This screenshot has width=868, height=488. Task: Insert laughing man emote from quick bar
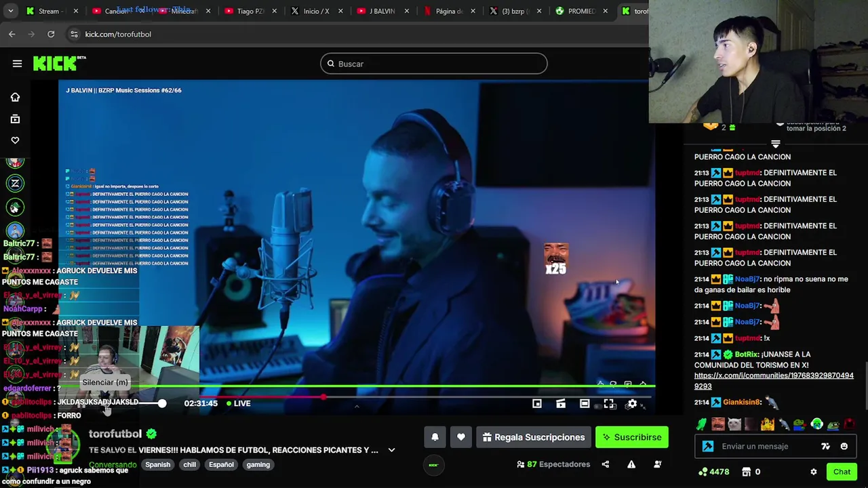(x=718, y=425)
